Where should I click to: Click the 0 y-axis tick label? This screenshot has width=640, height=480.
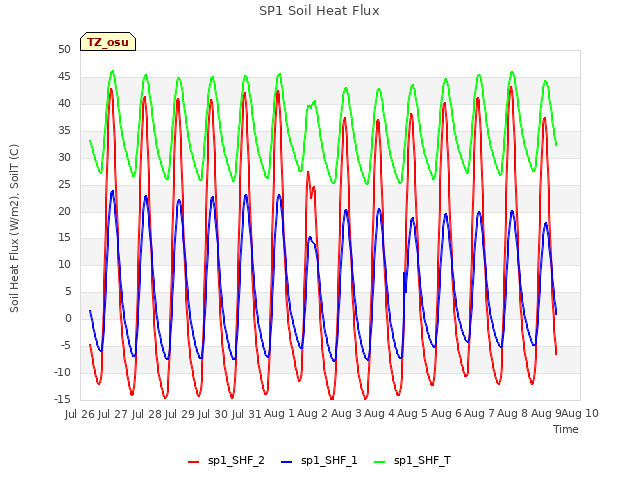tap(68, 319)
